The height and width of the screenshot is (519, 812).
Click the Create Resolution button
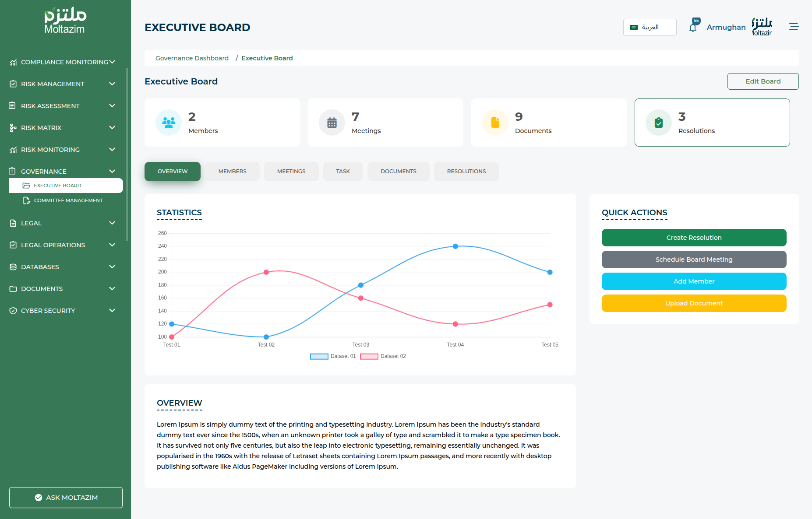694,238
